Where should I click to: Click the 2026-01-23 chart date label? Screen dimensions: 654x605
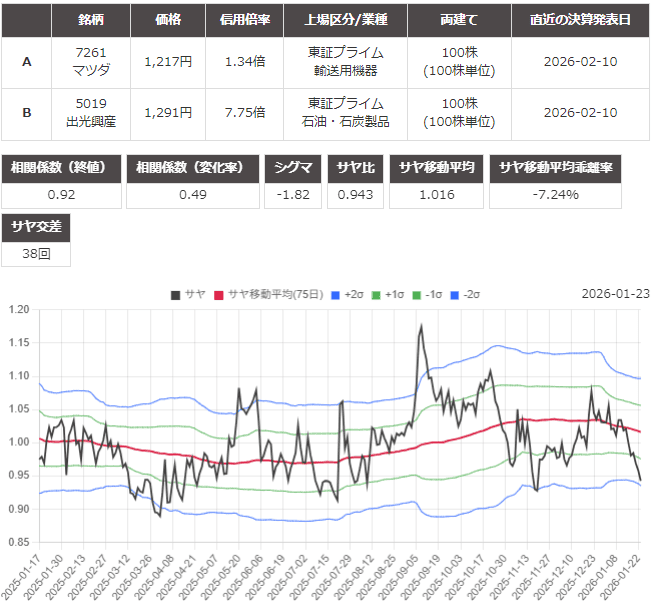tap(614, 294)
